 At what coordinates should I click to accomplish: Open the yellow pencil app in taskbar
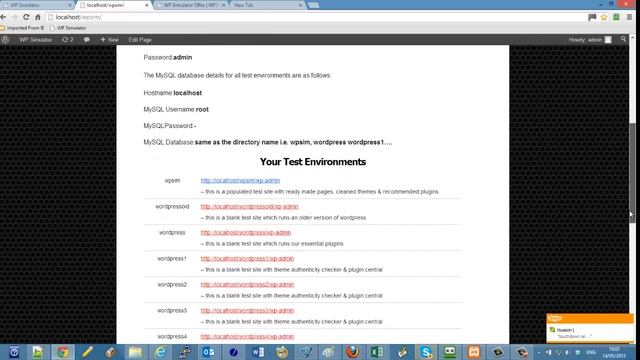(x=87, y=352)
